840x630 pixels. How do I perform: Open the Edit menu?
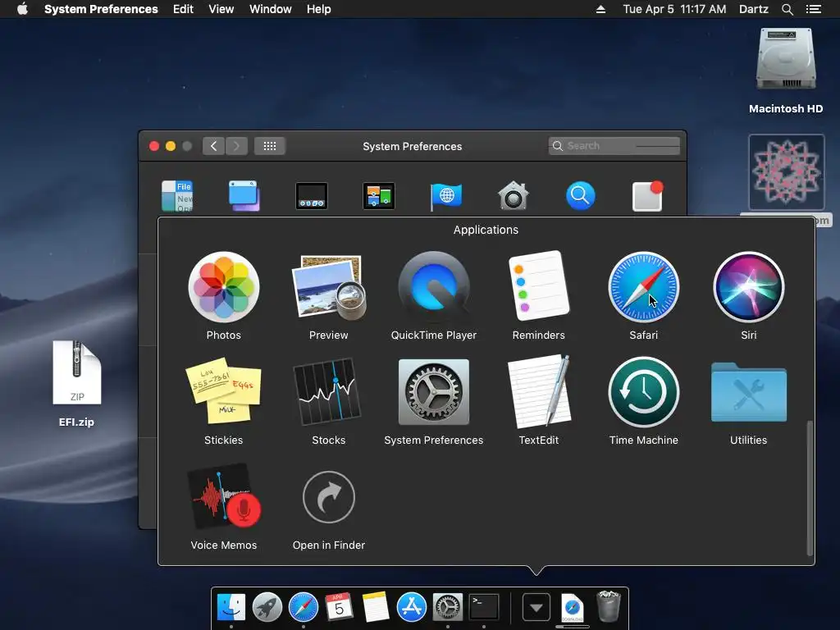[x=183, y=9]
